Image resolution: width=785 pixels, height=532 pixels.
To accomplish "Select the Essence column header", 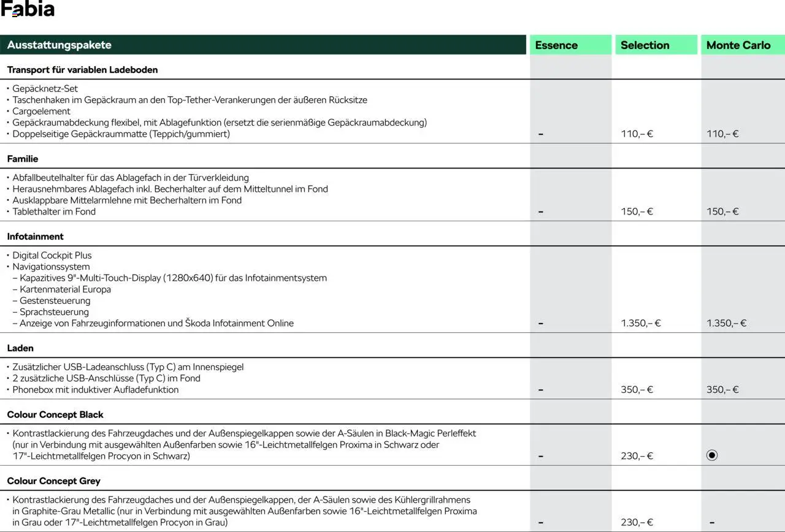I will (556, 45).
